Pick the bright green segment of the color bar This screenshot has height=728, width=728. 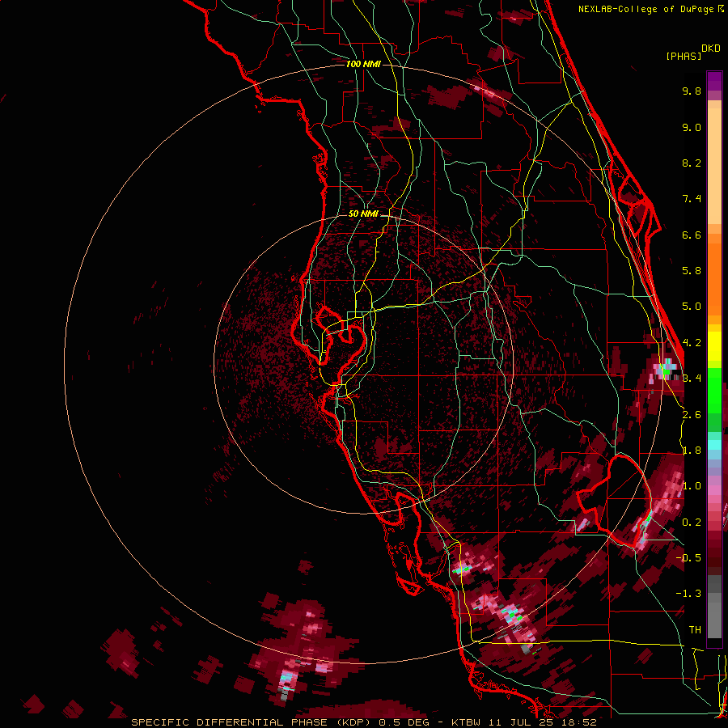[714, 390]
